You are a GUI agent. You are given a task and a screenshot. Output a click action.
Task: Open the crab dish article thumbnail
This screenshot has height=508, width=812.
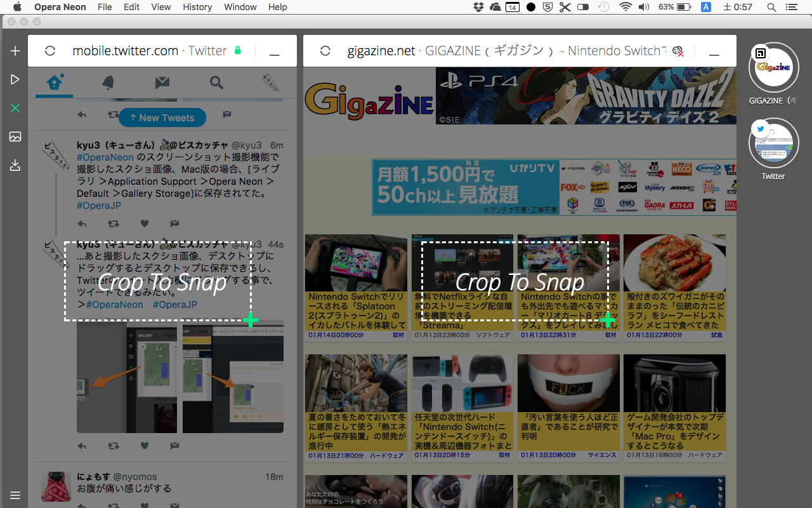tap(674, 262)
